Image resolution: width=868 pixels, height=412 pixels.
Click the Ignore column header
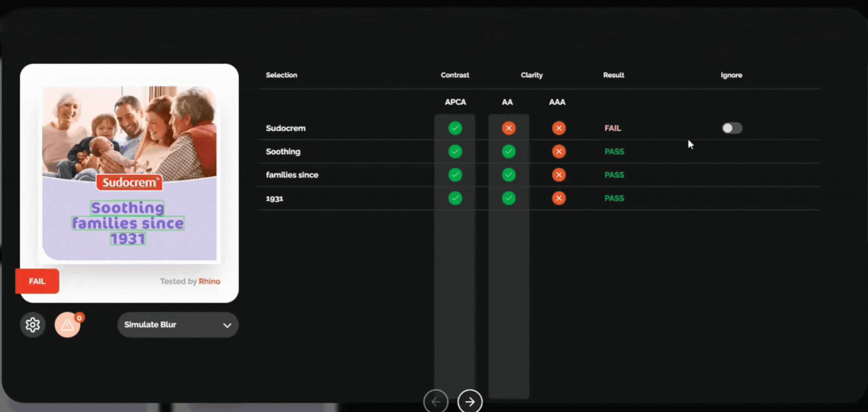pos(731,75)
